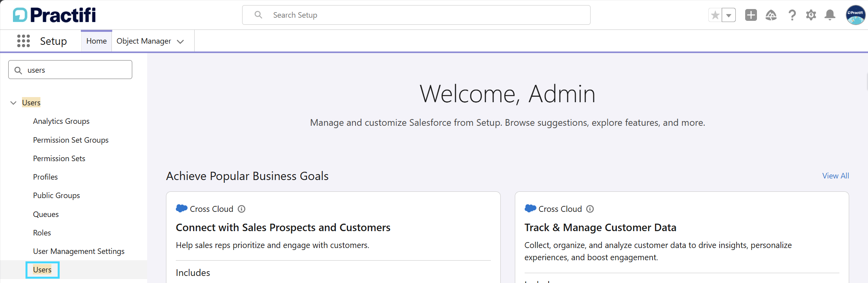Open Connect with Sales Prospects and Customers

pos(283,228)
